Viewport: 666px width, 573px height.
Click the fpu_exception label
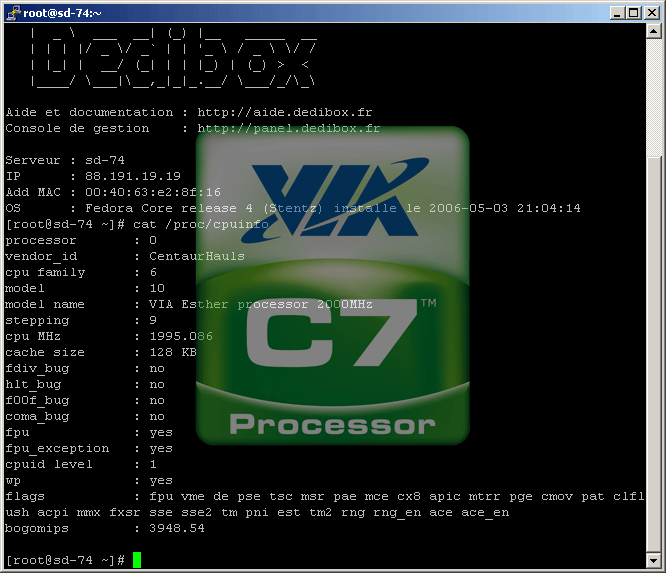tap(57, 449)
